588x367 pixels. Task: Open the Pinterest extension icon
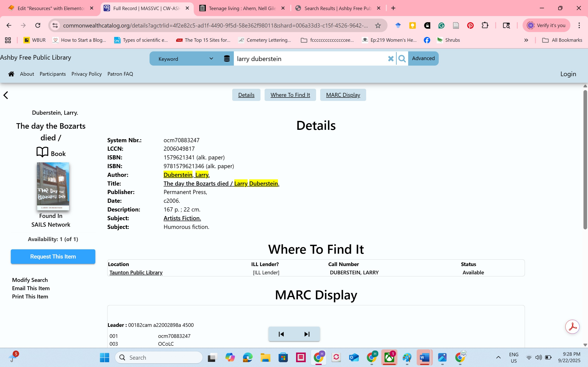click(470, 25)
